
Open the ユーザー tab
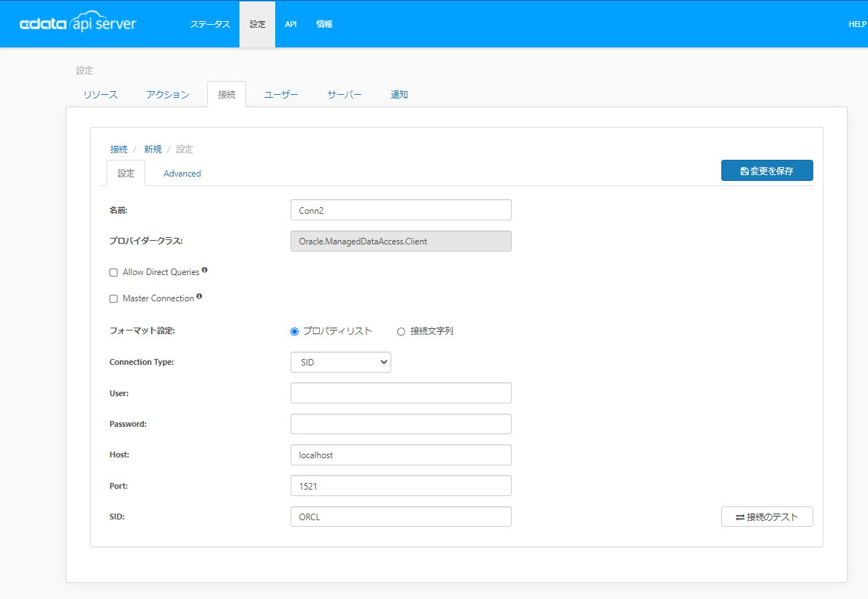click(x=281, y=95)
